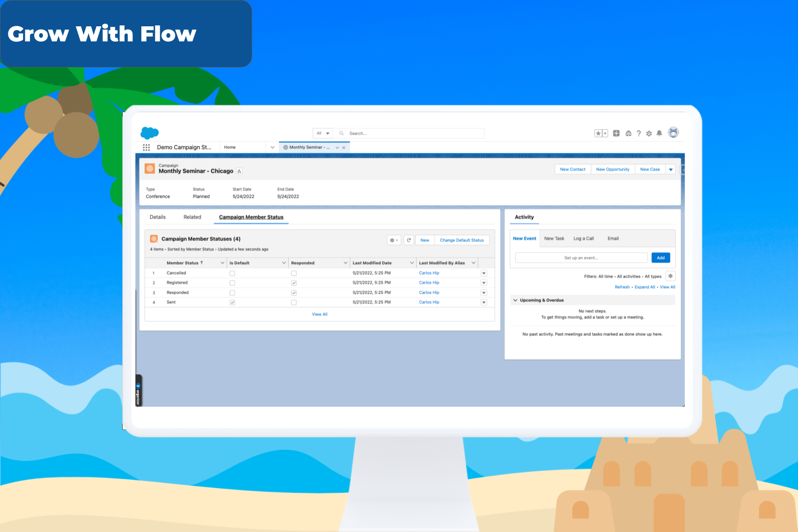The height and width of the screenshot is (532, 798).
Task: Toggle Is Default checkbox for Sent
Action: (232, 302)
